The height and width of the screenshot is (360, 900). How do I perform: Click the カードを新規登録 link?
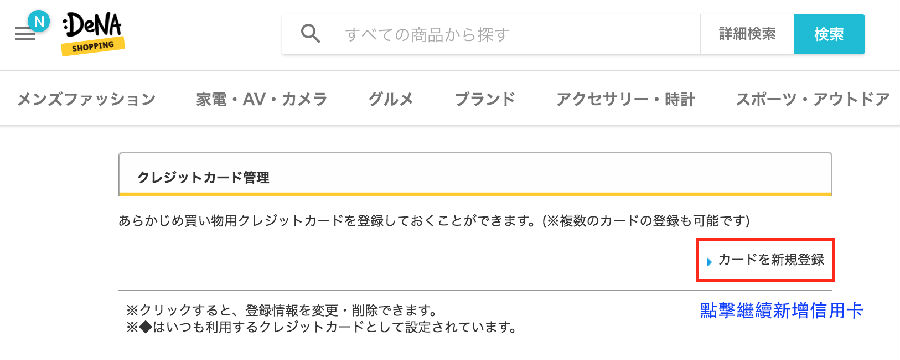coord(771,260)
